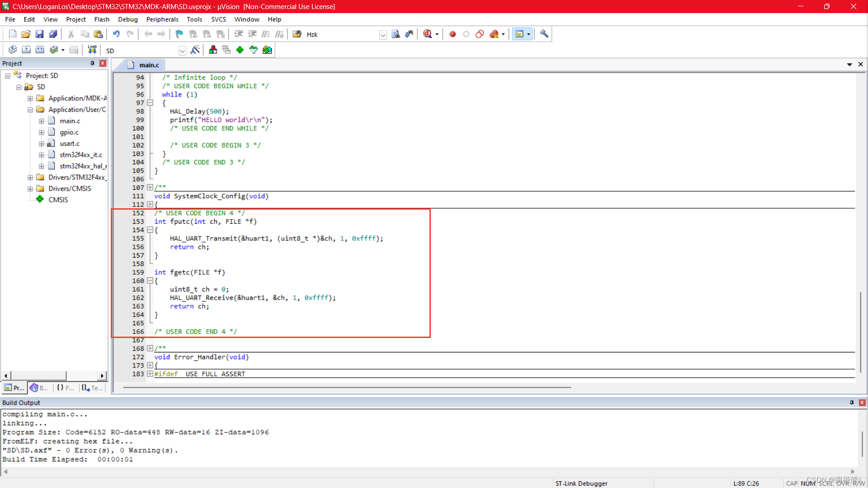
Task: Open the Peripherals menu
Action: coord(162,19)
